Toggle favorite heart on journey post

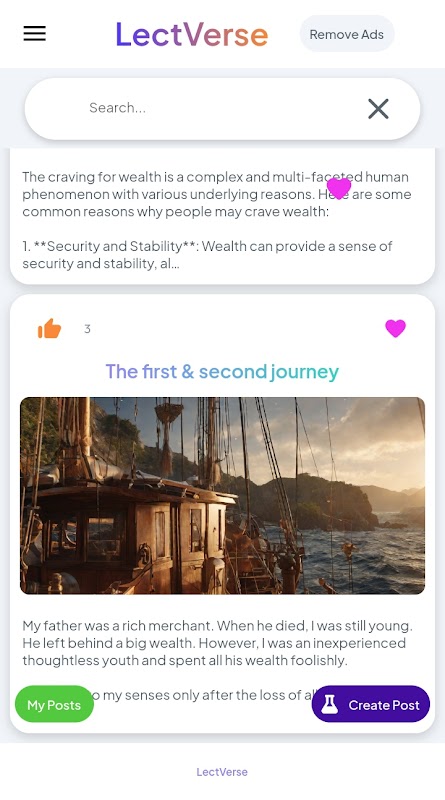click(x=395, y=328)
